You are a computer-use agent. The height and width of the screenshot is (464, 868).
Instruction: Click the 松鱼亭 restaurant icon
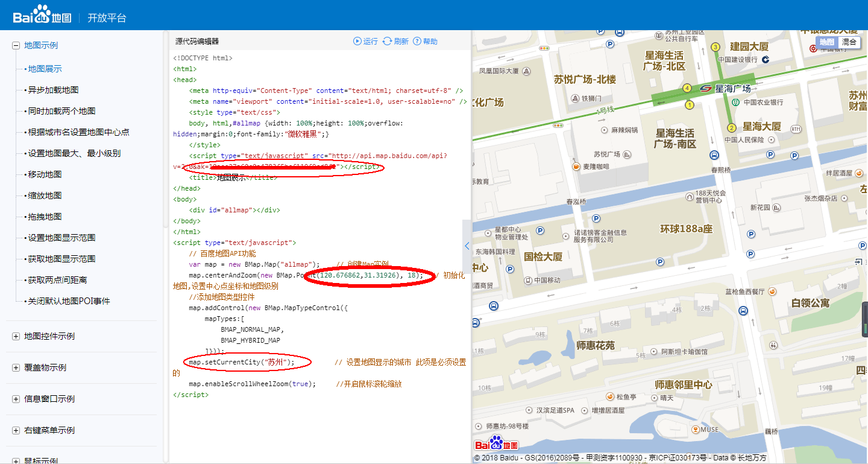click(611, 397)
